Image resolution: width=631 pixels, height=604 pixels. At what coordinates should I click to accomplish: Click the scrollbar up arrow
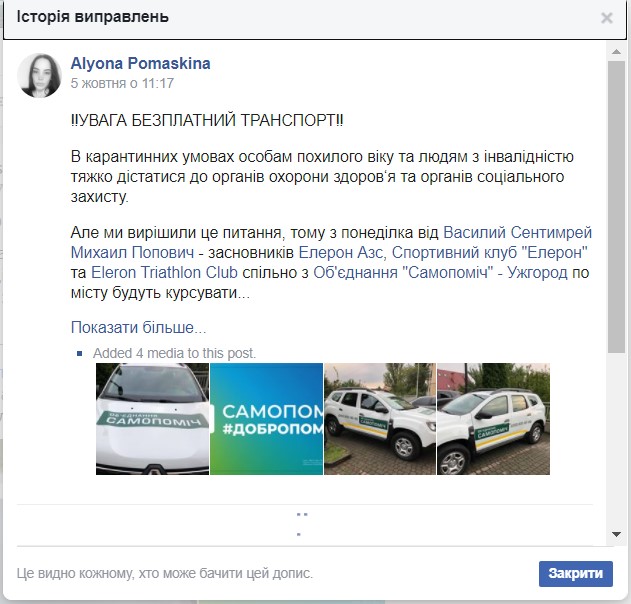pyautogui.click(x=616, y=52)
